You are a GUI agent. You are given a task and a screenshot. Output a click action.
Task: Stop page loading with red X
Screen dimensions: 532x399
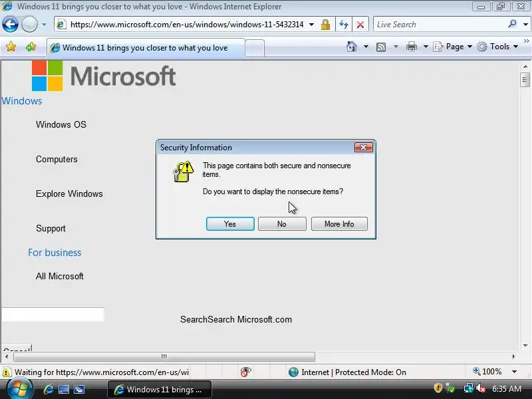coord(360,25)
